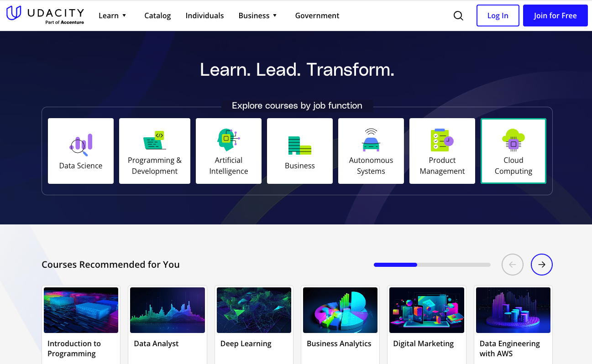Click the carousel progress bar
The width and height of the screenshot is (592, 364).
click(x=432, y=265)
